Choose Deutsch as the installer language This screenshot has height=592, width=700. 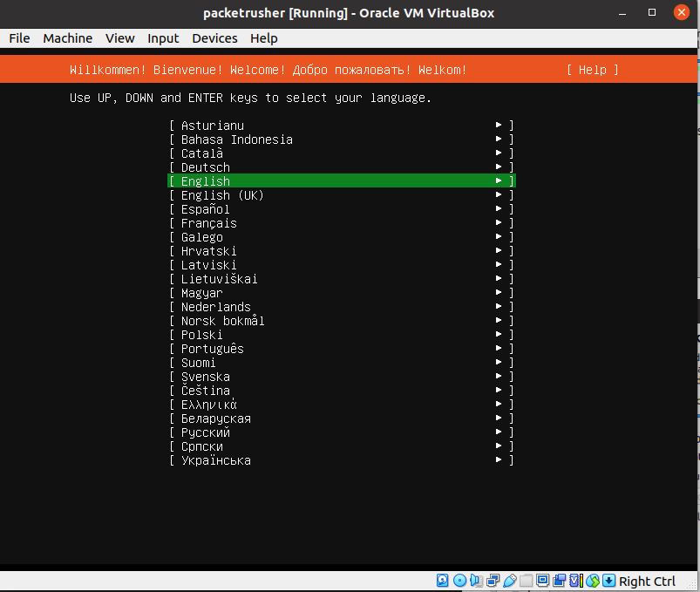click(x=206, y=167)
